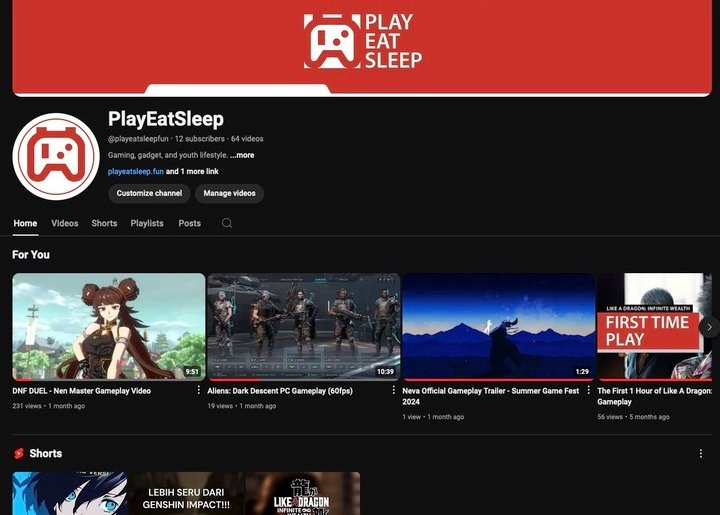
Task: Click the Play Eat Sleep channel banner
Action: [362, 48]
